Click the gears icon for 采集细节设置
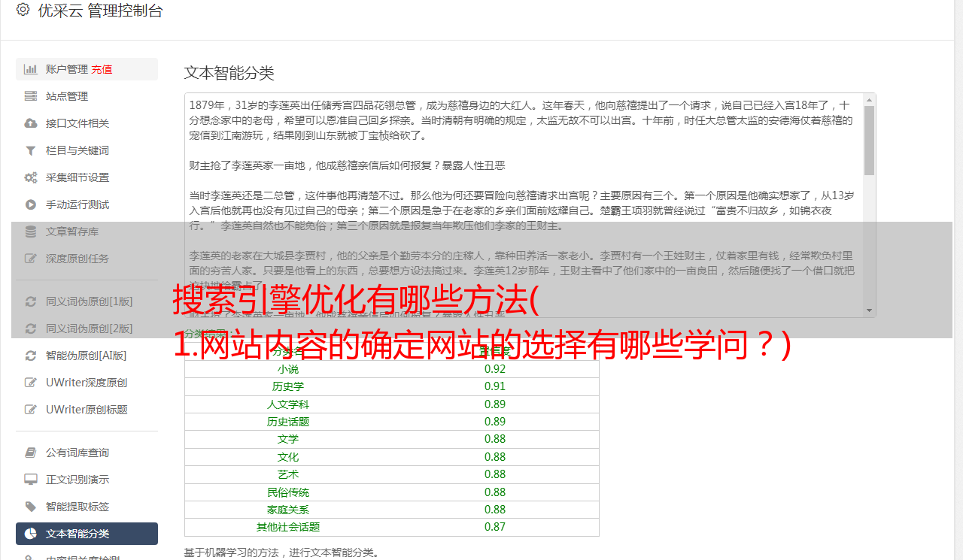The image size is (963, 560). (x=31, y=177)
